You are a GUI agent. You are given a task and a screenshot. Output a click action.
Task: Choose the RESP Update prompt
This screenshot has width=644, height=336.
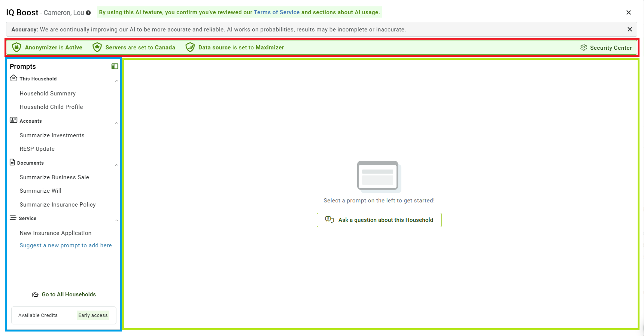37,149
